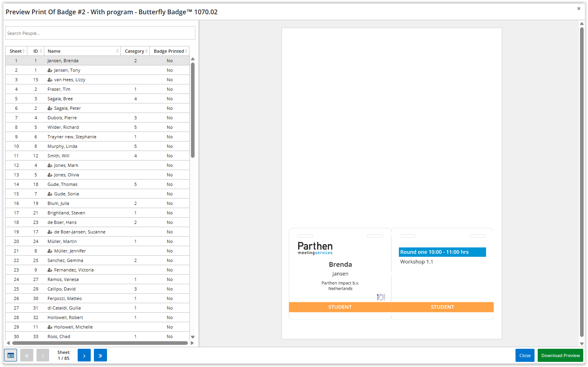The width and height of the screenshot is (588, 367).
Task: Close the preview dialog with X
Action: (578, 8)
